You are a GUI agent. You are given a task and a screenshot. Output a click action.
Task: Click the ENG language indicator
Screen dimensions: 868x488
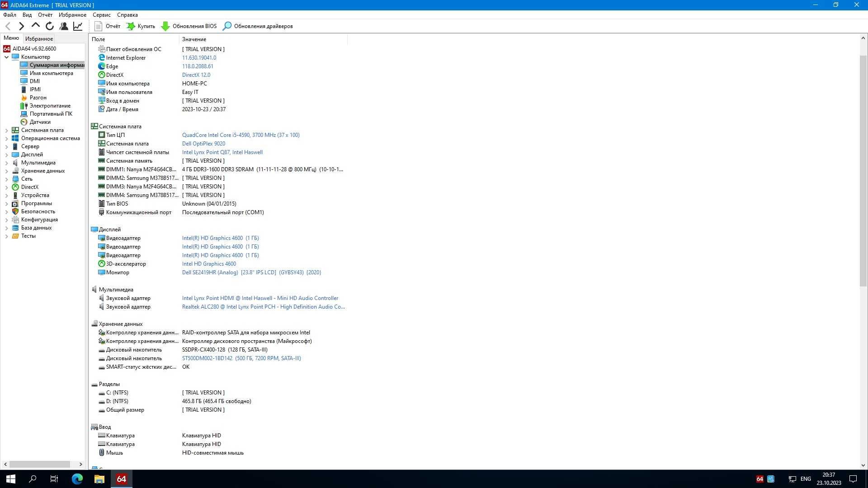(x=806, y=479)
